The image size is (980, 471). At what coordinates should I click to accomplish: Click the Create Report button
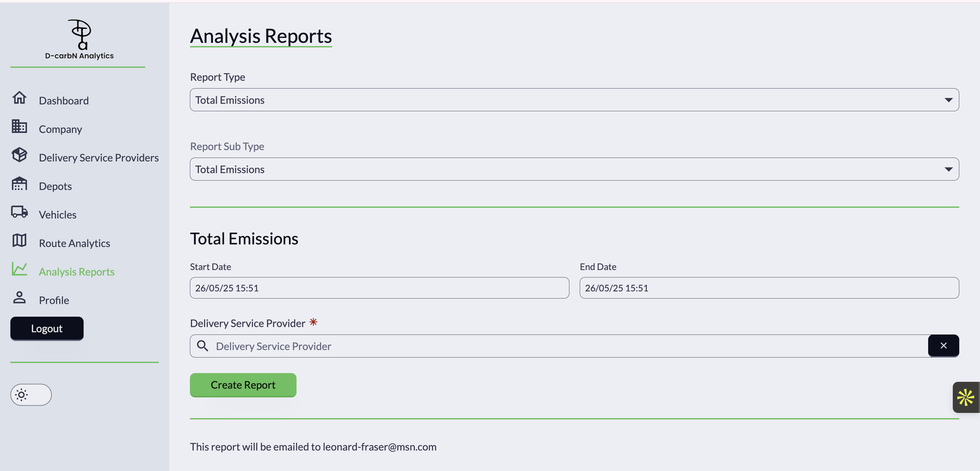coord(243,385)
